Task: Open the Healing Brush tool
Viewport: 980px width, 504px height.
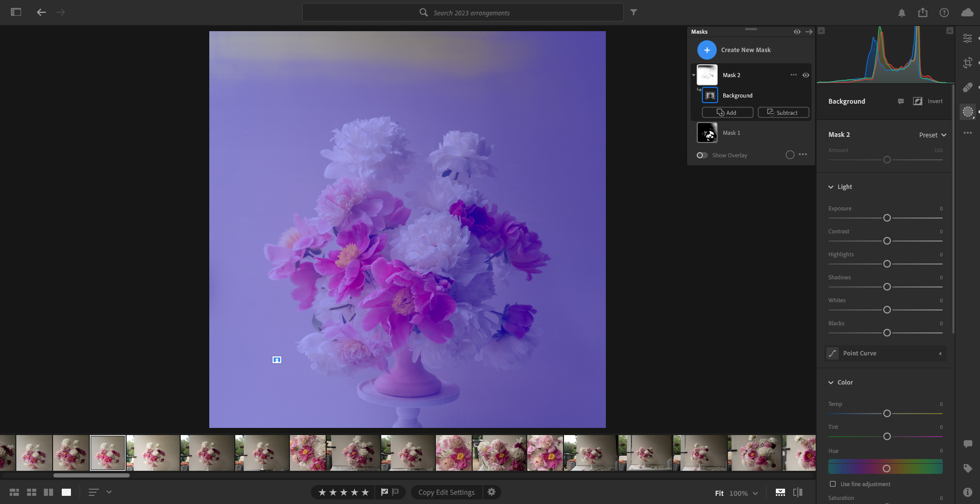Action: (x=968, y=87)
